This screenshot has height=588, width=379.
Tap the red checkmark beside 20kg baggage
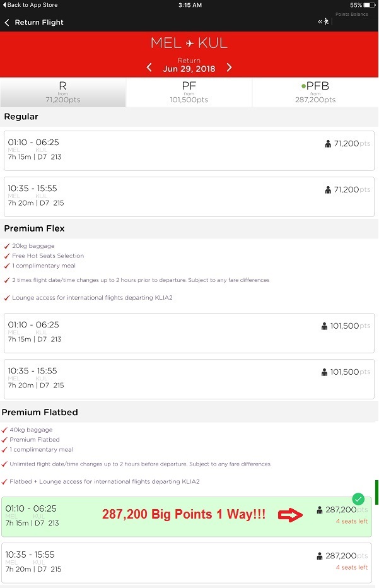pos(6,246)
